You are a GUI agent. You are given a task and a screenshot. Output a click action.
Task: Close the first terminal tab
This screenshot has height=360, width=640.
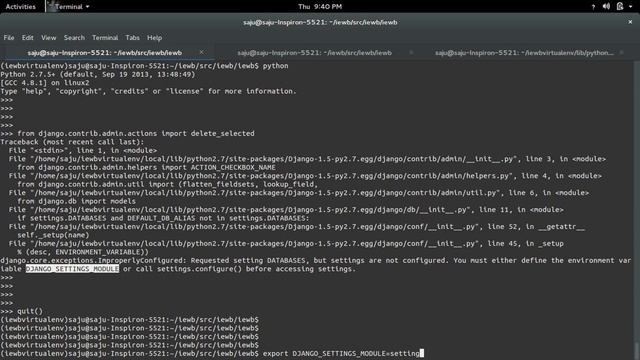coord(202,52)
